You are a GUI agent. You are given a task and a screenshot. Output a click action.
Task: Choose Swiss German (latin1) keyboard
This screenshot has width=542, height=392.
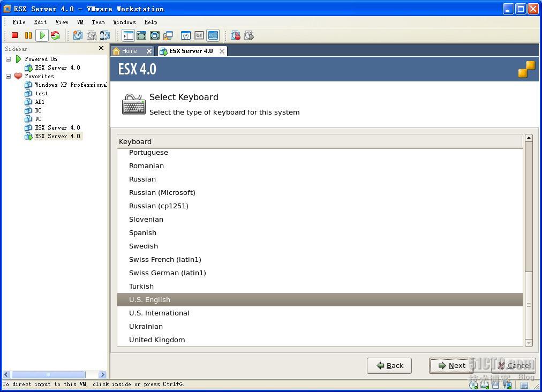point(320,273)
